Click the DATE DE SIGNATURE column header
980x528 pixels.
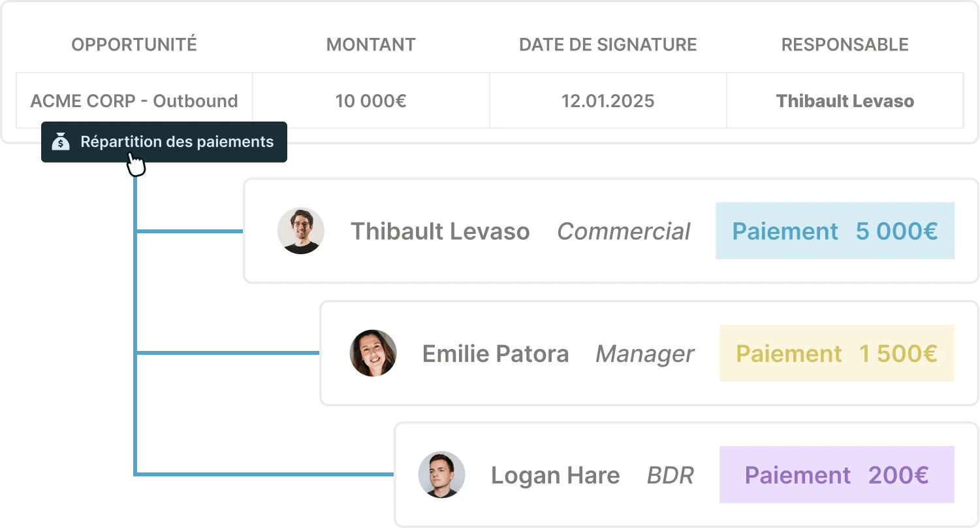coord(608,44)
